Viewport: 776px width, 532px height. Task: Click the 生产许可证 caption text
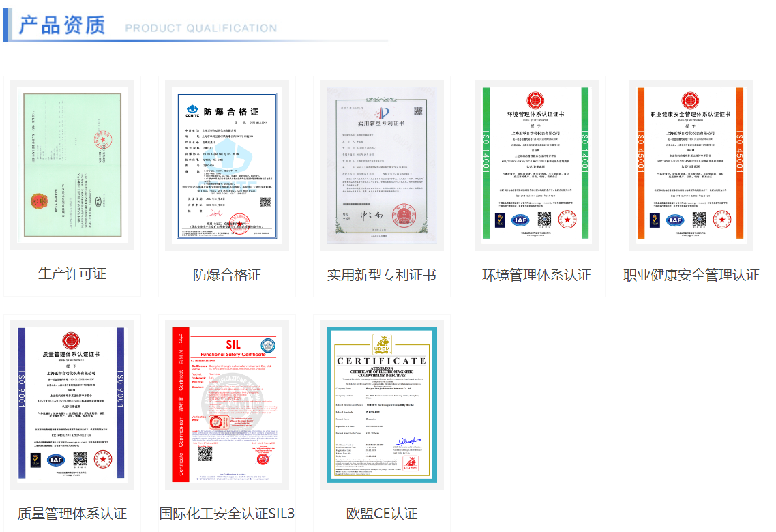pyautogui.click(x=72, y=274)
